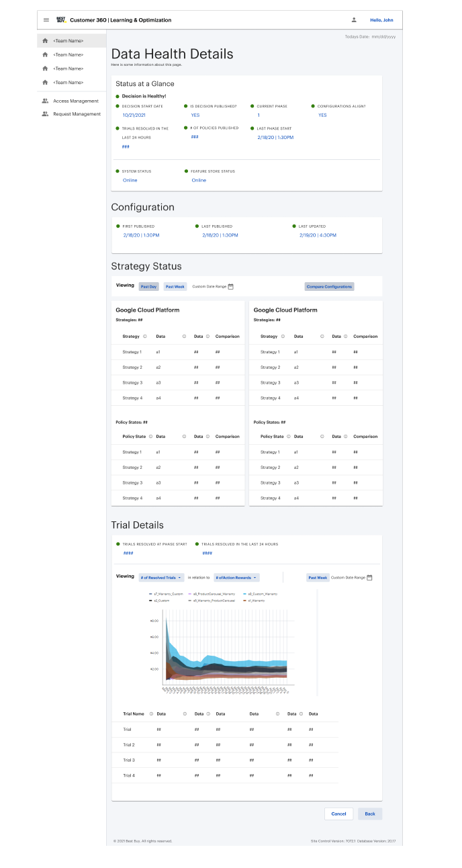Open Access Management in the sidebar
The width and height of the screenshot is (462, 868).
click(76, 101)
